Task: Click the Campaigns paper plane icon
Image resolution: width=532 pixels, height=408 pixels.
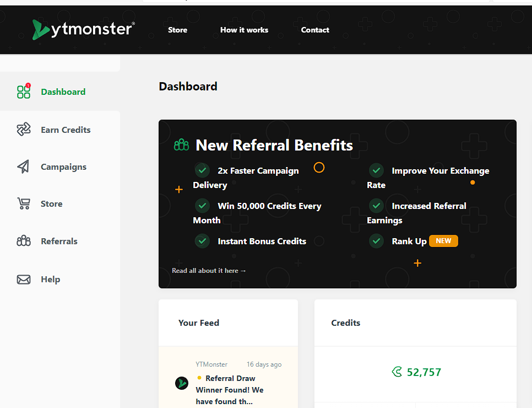Action: coord(24,167)
